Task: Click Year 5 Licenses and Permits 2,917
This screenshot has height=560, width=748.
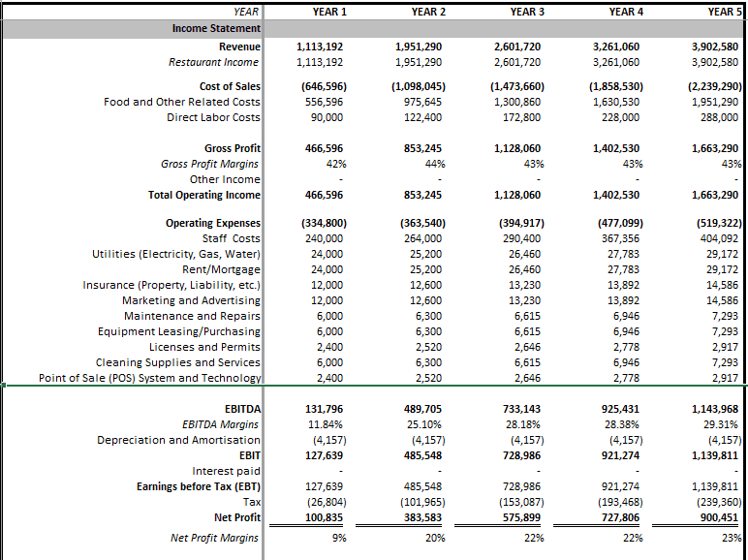Action: click(723, 347)
